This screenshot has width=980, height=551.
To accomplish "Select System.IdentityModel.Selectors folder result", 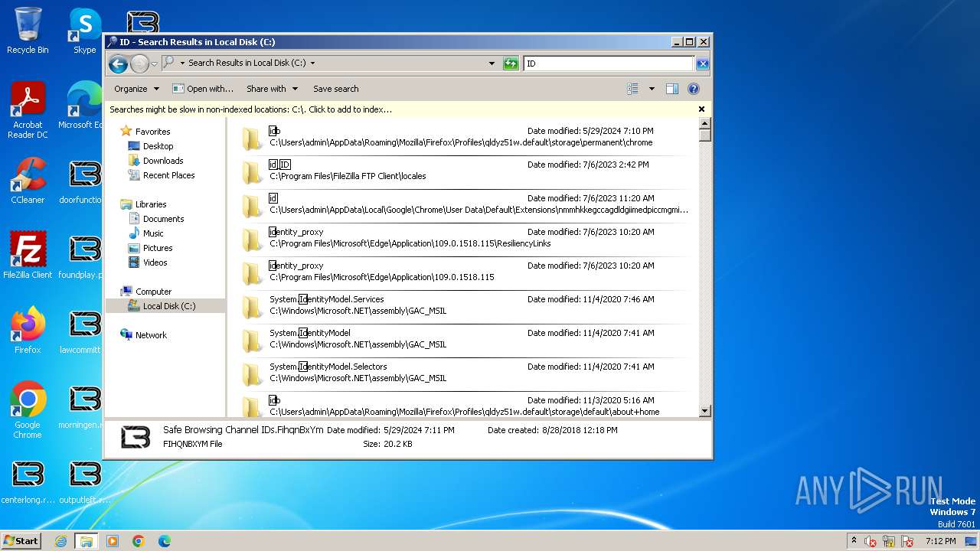I will 462,373.
